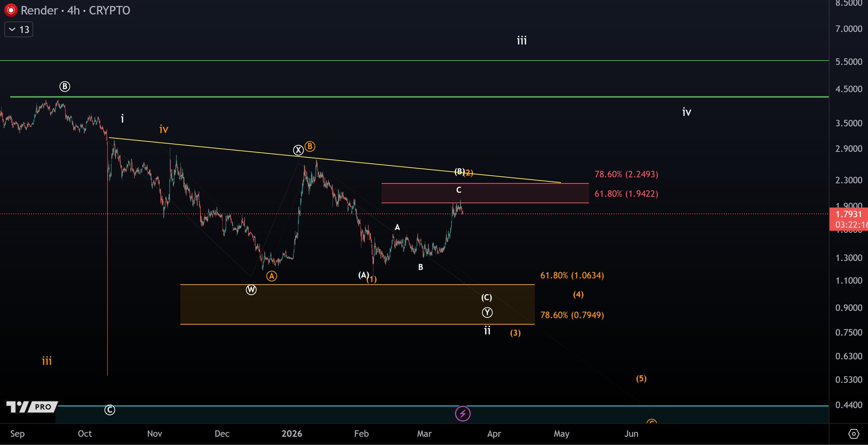Viewport: 868px width, 445px height.
Task: Select the circled W wave label
Action: [251, 290]
